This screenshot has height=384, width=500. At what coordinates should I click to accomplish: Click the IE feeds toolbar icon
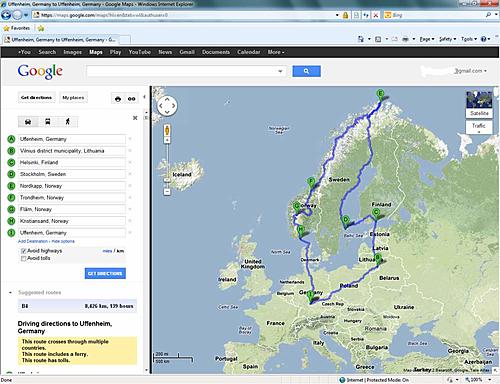coord(378,39)
